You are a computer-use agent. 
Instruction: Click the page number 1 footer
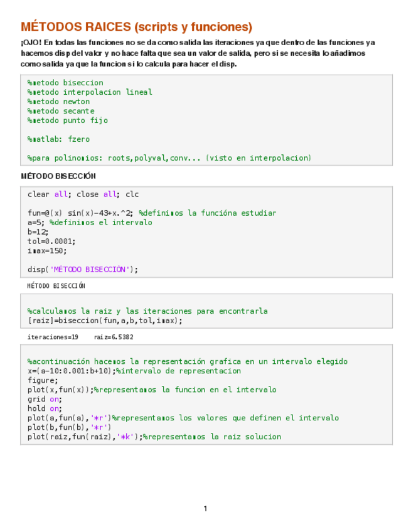205,509
